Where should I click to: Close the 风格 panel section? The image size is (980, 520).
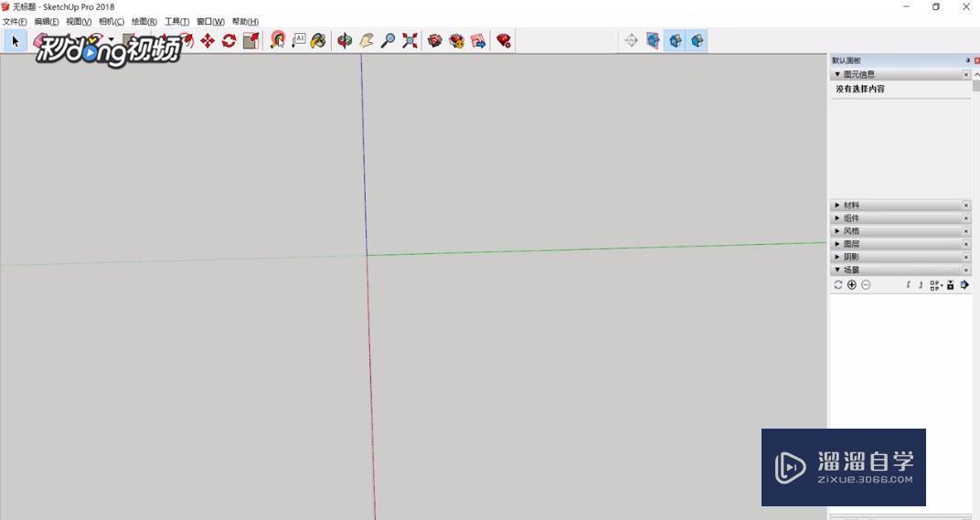965,231
